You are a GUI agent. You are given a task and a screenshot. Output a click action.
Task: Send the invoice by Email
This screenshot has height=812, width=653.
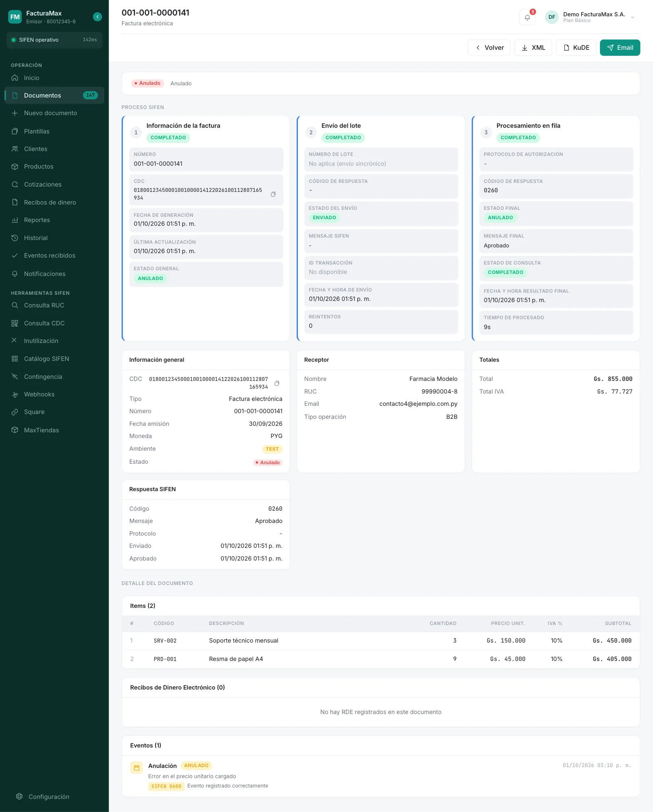click(620, 48)
